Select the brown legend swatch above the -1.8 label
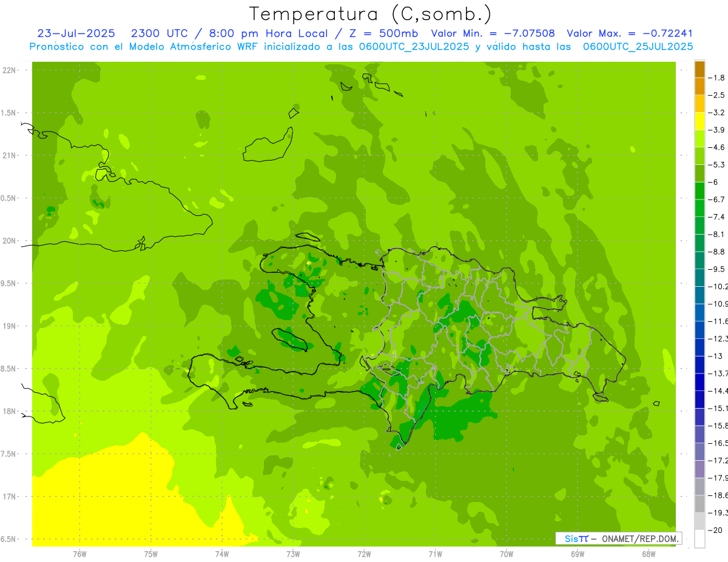Screen dimensions: 728x562 (x=699, y=69)
